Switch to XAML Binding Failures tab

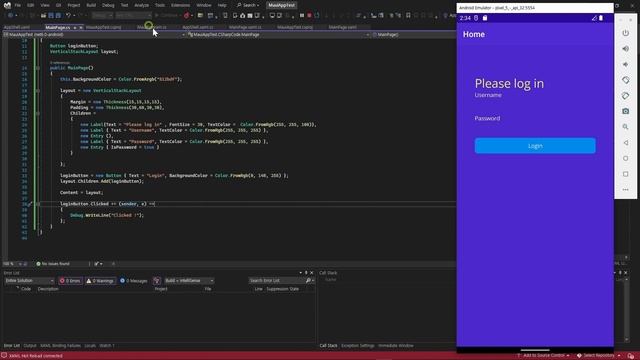coord(60,346)
